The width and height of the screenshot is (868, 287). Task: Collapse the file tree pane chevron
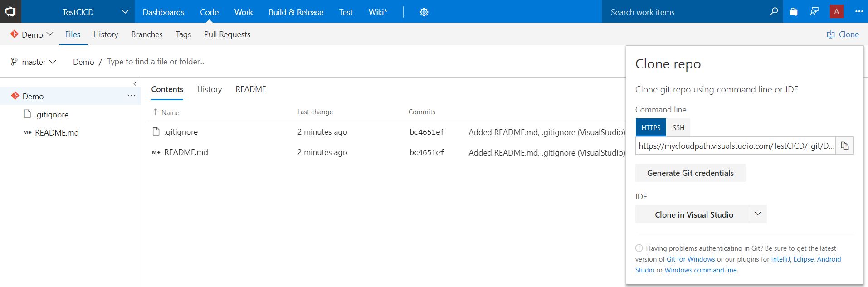pyautogui.click(x=135, y=83)
